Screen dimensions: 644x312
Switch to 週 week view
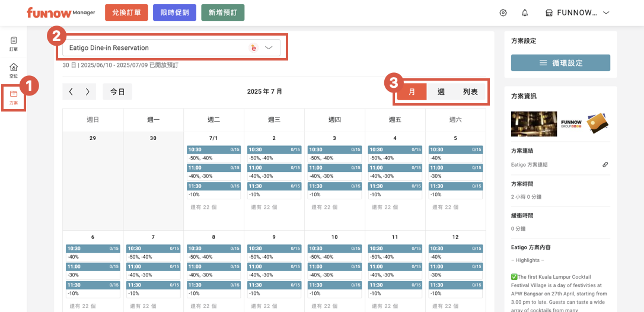441,92
